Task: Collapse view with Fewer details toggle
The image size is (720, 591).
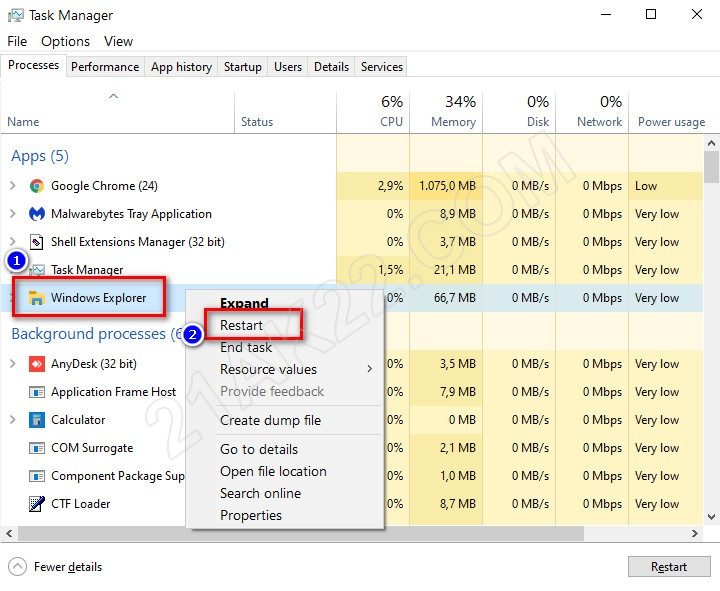Action: pos(56,567)
